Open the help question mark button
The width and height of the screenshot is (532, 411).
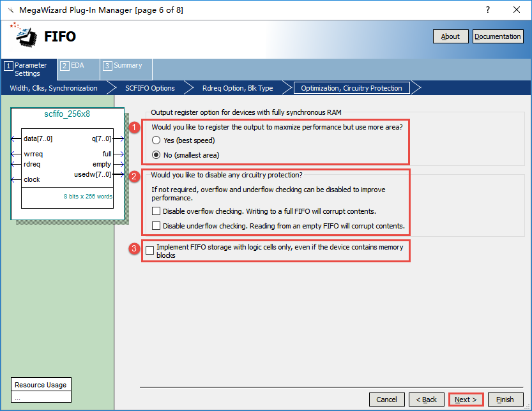[x=487, y=10]
